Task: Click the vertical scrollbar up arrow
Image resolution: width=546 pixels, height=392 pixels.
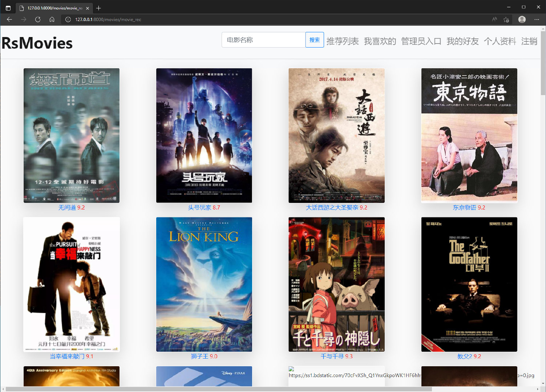Action: tap(543, 28)
